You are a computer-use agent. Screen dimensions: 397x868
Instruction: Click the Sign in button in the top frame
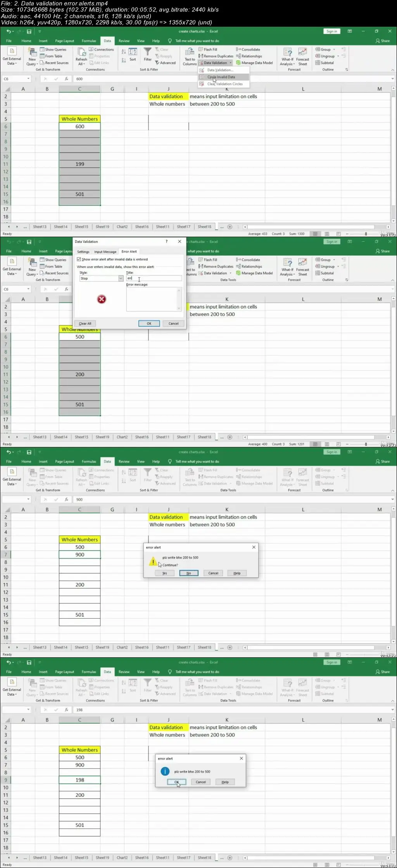332,31
